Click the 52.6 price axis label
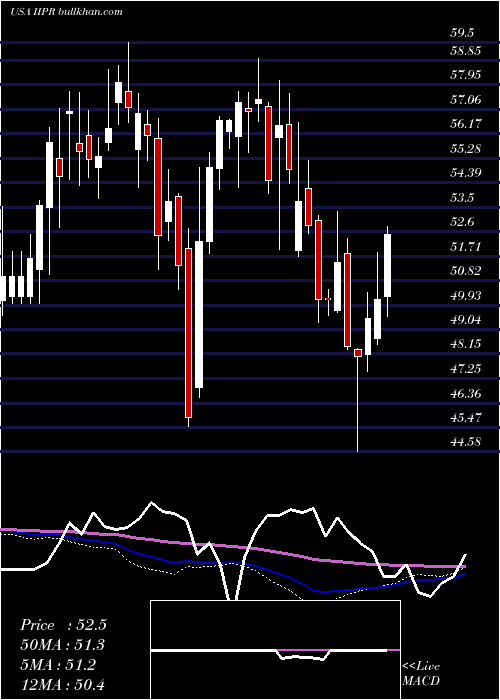 pos(462,222)
